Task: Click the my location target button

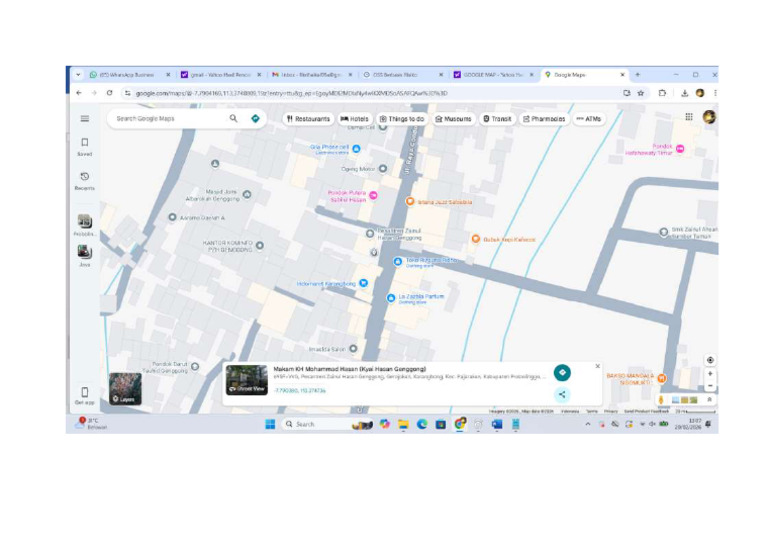Action: (x=710, y=360)
